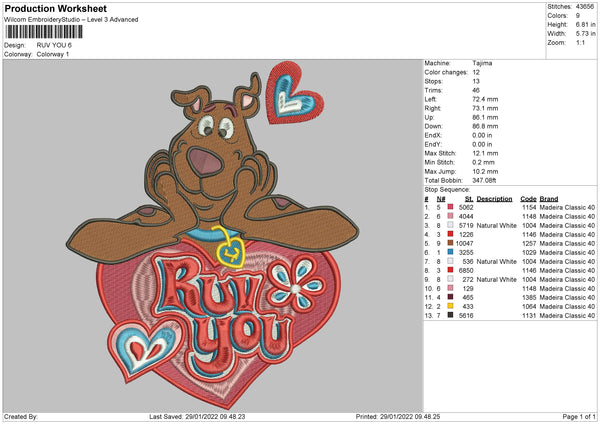Select the pink swatch beside 4044 stitches
This screenshot has width=600, height=424.
(x=450, y=216)
